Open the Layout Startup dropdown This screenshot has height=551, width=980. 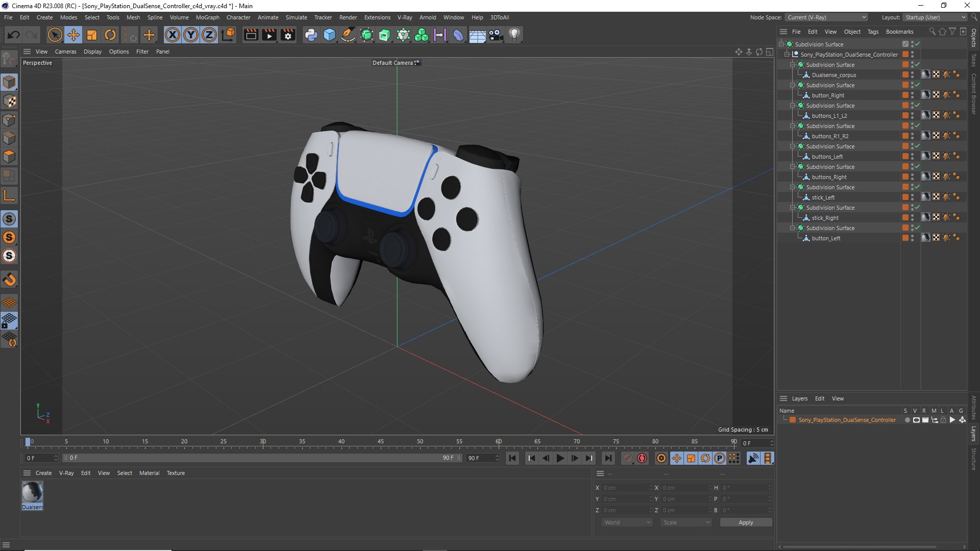pyautogui.click(x=935, y=17)
